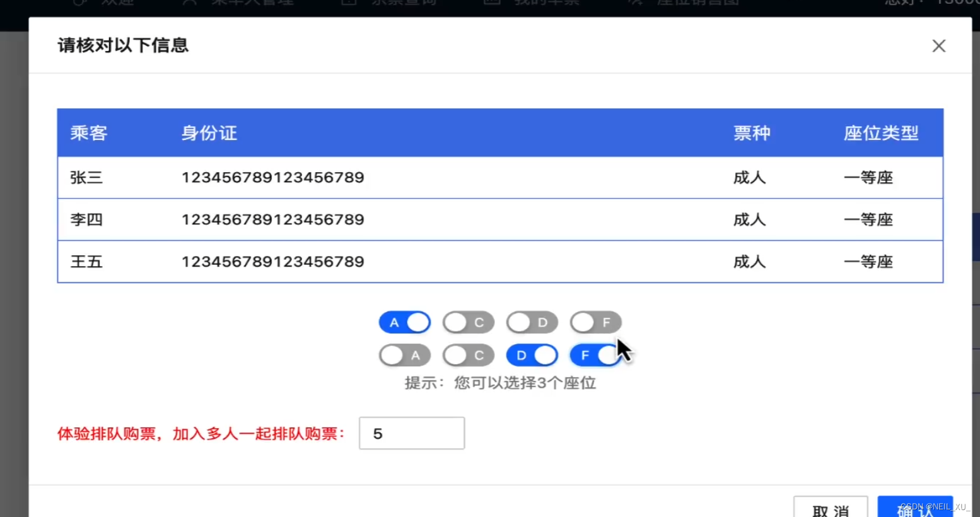Enable the second-row C seat toggle
The width and height of the screenshot is (980, 517).
pyautogui.click(x=469, y=355)
